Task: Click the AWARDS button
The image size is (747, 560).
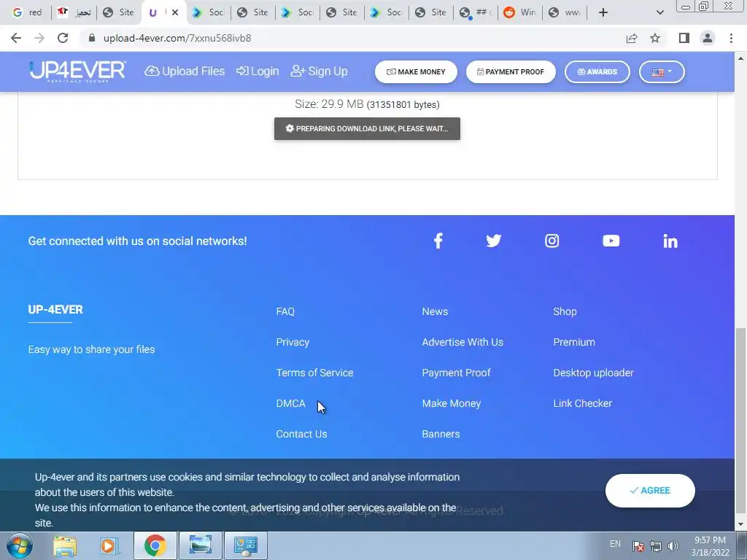Action: [x=597, y=72]
